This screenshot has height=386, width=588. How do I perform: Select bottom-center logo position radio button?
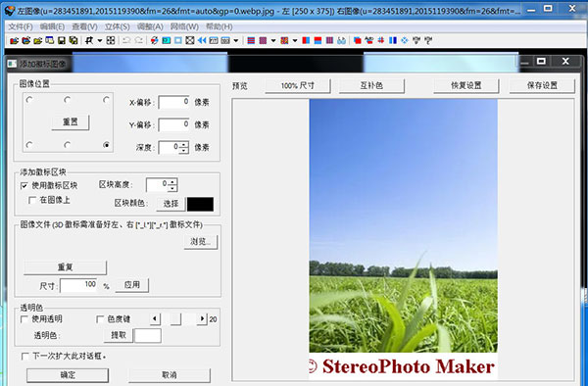point(67,145)
